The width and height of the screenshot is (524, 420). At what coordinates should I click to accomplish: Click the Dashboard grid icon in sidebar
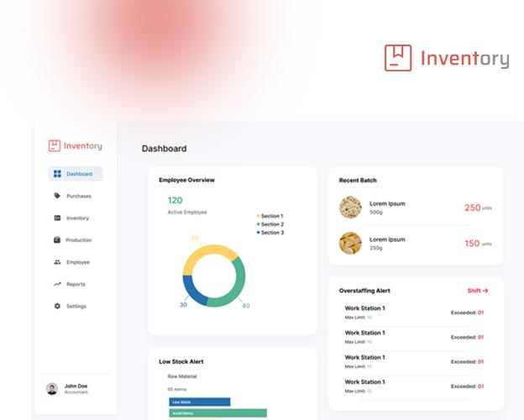tap(57, 174)
